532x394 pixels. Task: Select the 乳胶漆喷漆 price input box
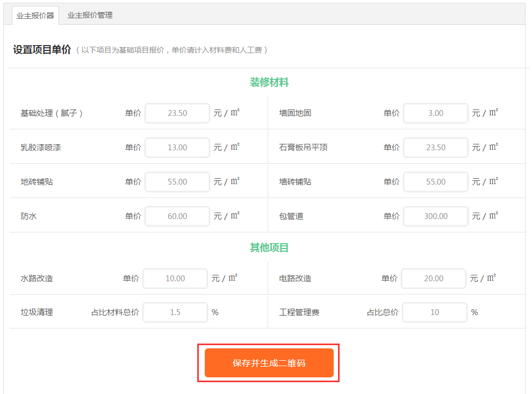(177, 148)
